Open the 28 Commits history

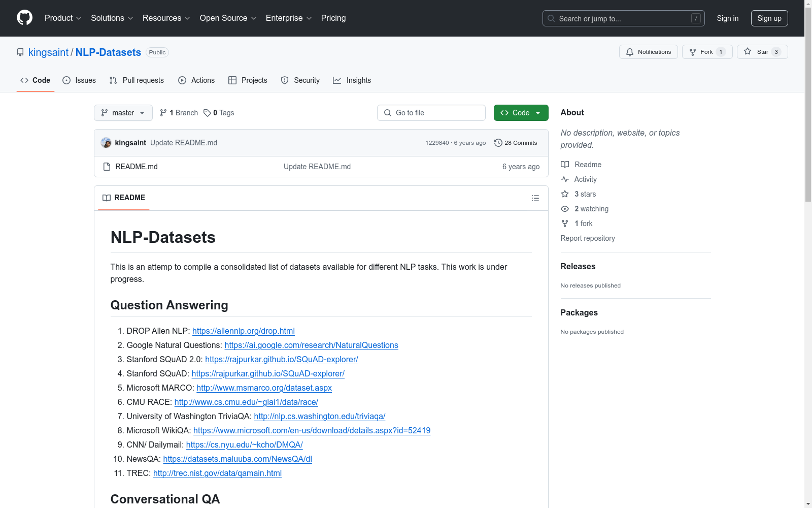tap(516, 143)
